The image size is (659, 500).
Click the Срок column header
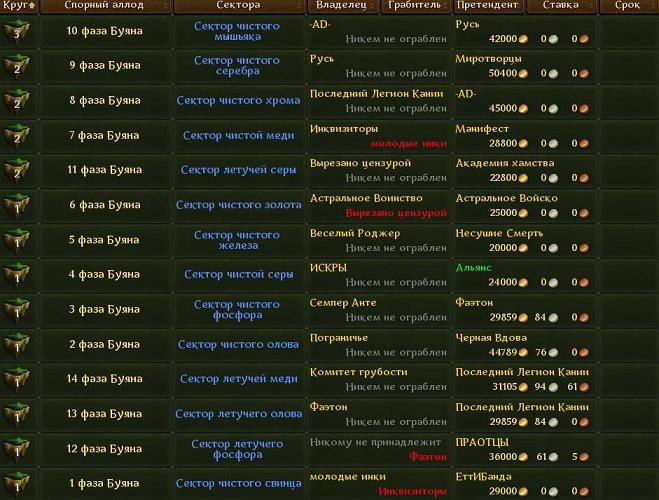coord(627,6)
